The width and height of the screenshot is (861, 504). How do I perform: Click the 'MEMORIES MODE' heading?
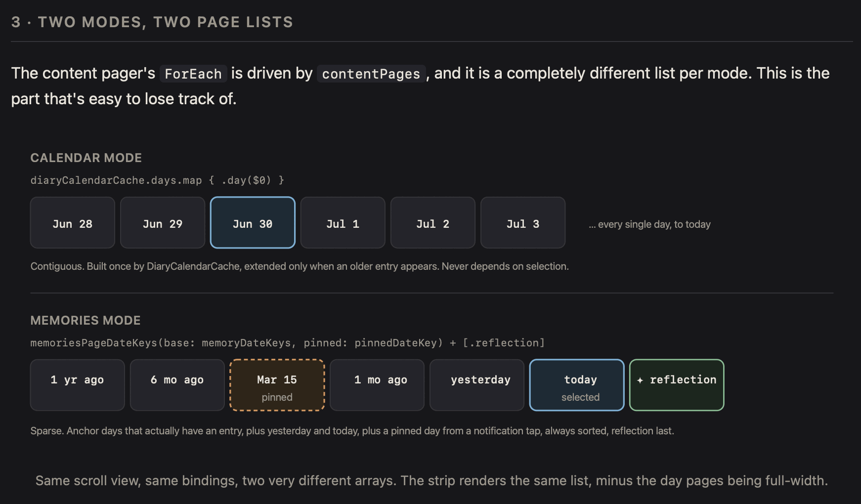86,321
